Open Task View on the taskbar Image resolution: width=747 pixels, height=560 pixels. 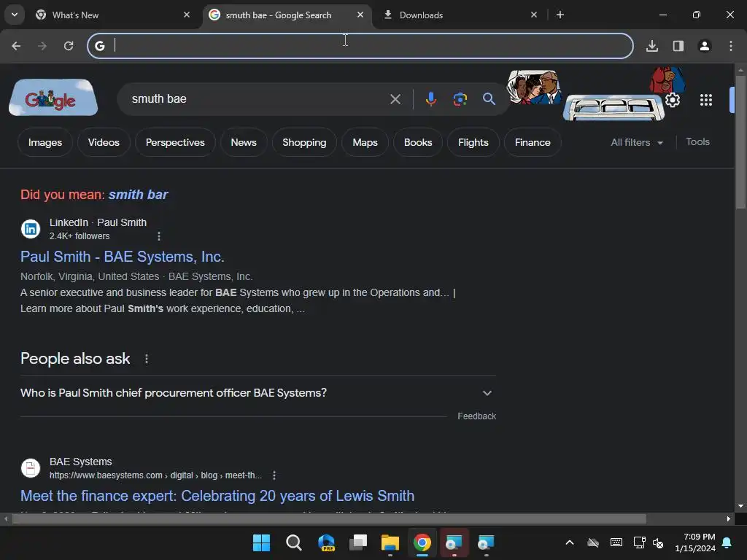click(357, 542)
